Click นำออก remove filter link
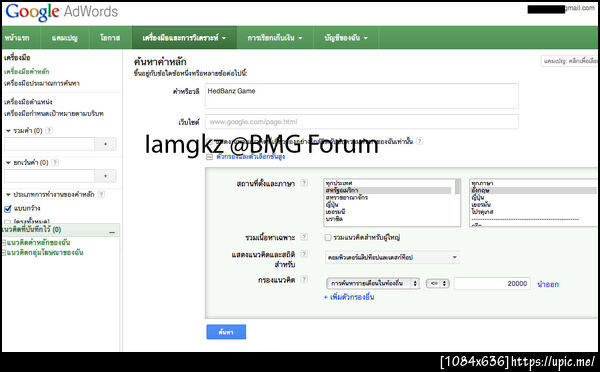 coord(548,284)
